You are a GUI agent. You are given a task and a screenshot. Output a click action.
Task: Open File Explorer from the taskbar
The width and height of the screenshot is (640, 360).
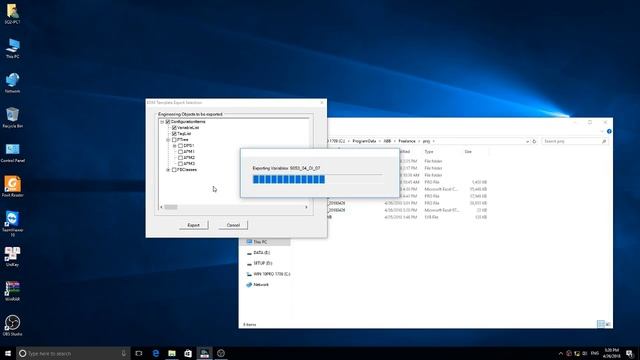[172, 353]
